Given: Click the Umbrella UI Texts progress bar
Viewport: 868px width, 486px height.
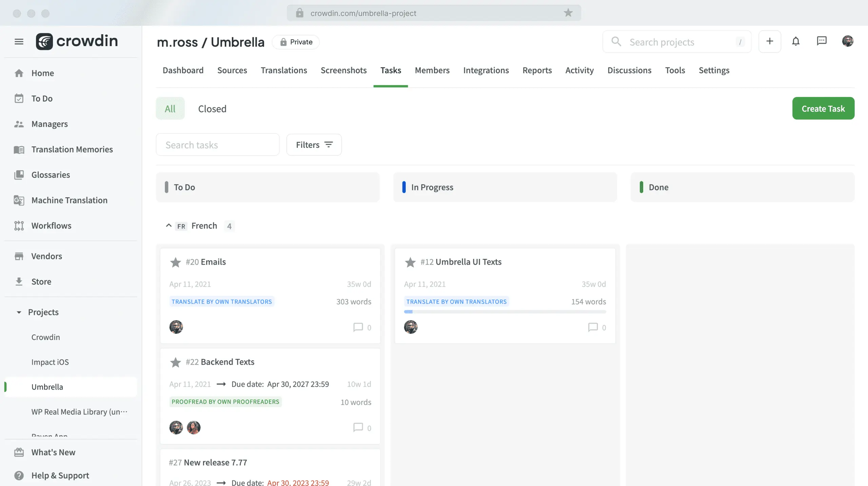Looking at the screenshot, I should click(x=505, y=311).
